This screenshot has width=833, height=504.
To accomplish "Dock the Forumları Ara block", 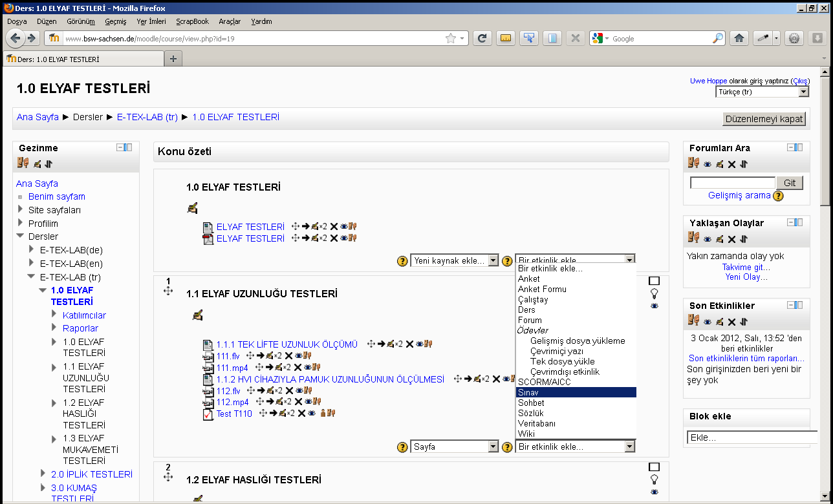I will [x=799, y=147].
